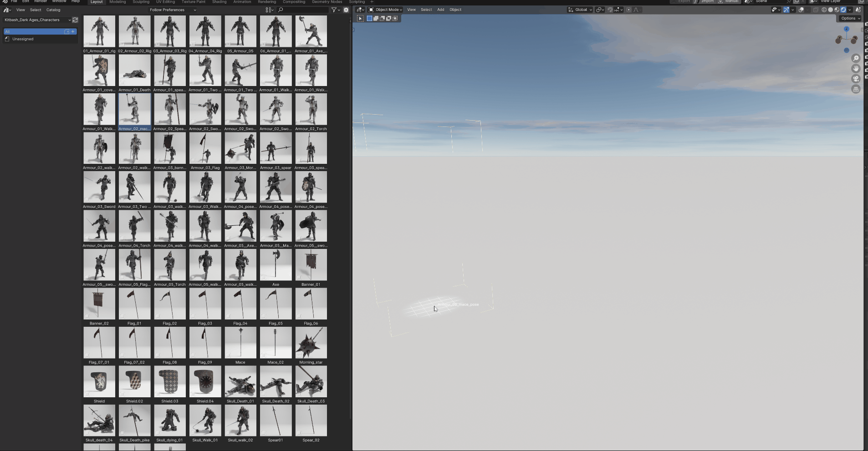The height and width of the screenshot is (451, 868).
Task: Open the asset browser View menu
Action: 20,10
